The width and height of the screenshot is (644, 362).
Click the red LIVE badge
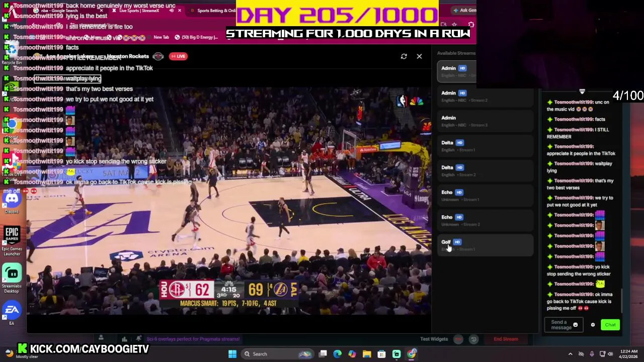click(x=178, y=56)
